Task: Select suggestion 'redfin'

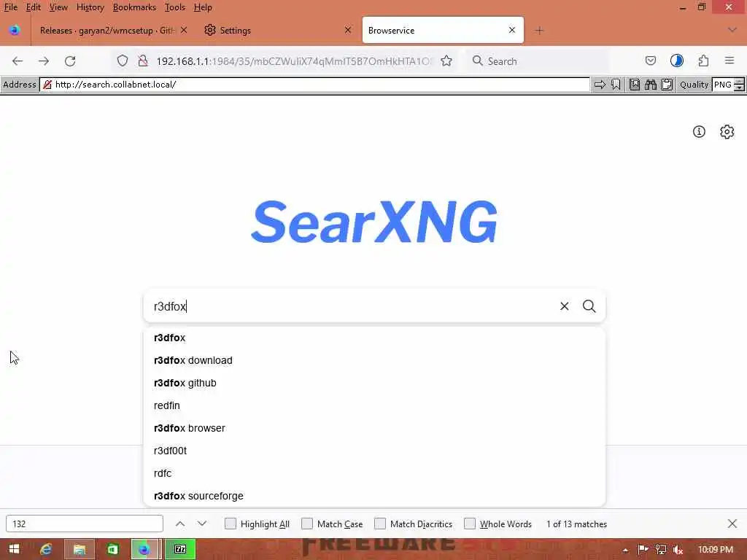Action: coord(374,405)
